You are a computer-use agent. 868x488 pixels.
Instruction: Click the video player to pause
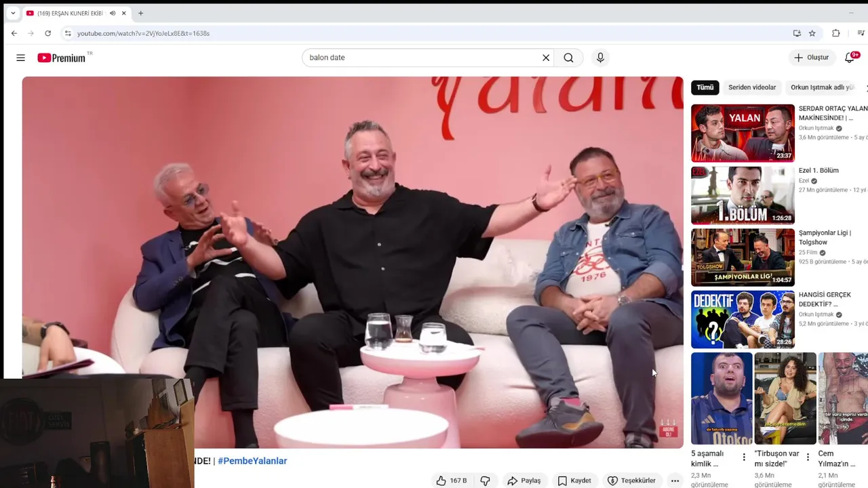[x=353, y=262]
